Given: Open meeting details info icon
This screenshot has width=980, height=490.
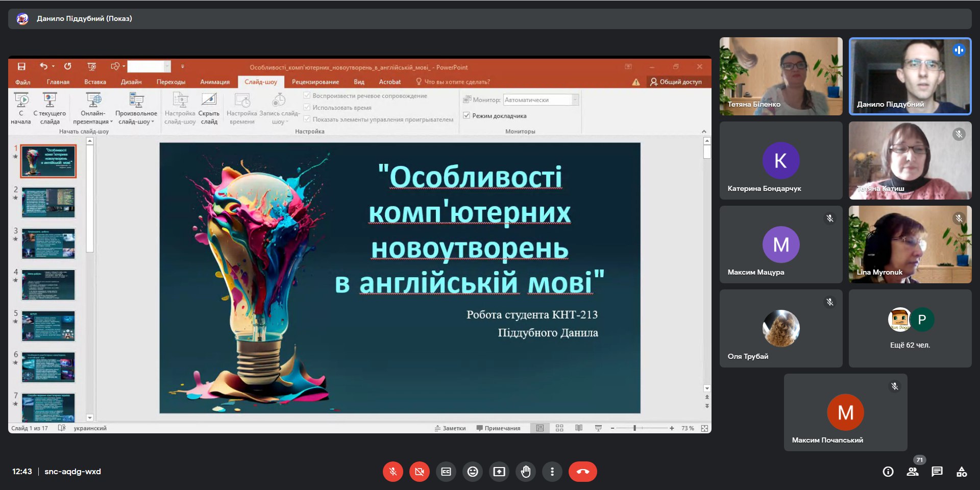Looking at the screenshot, I should [888, 472].
